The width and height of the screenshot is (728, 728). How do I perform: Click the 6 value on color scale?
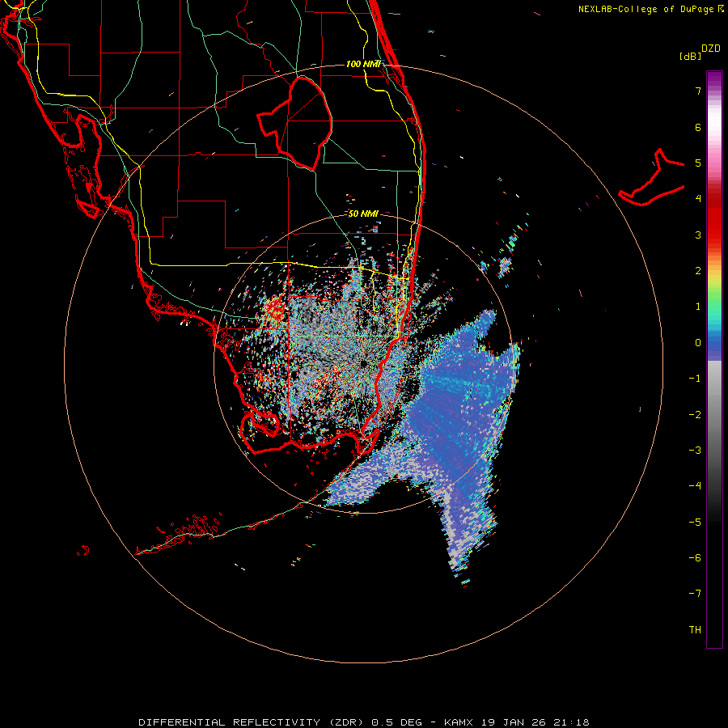click(698, 127)
